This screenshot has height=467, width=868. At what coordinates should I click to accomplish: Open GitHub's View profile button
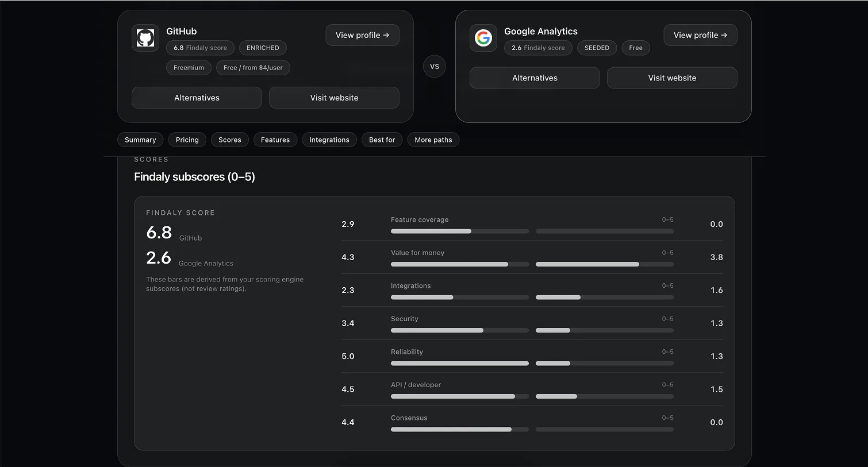tap(362, 35)
